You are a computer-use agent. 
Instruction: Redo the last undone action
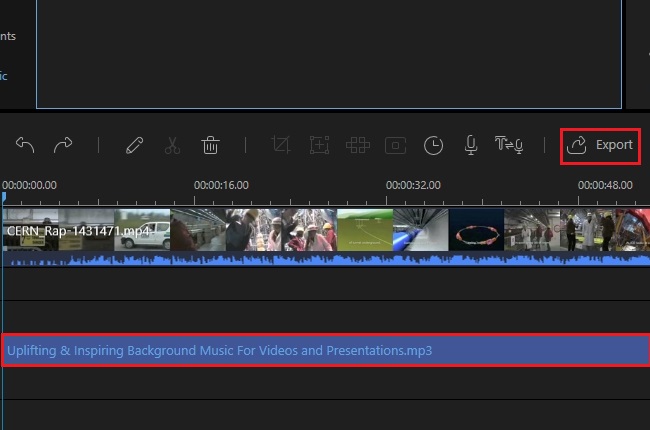point(63,145)
